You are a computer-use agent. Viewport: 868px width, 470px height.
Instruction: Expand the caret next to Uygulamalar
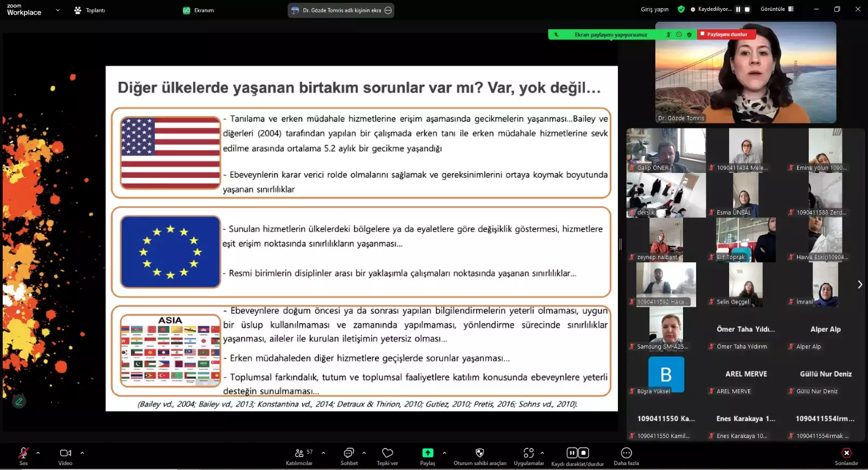(x=542, y=453)
